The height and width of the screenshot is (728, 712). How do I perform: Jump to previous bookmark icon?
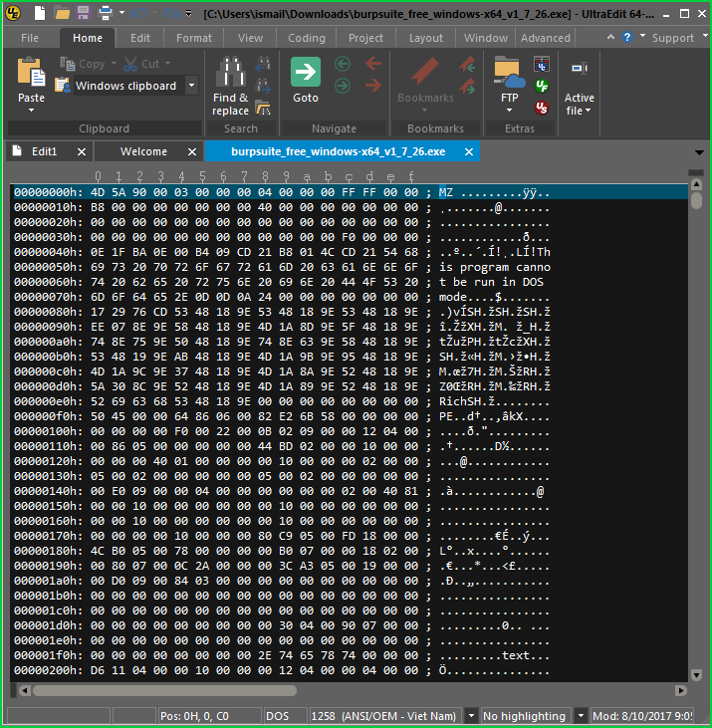click(467, 64)
